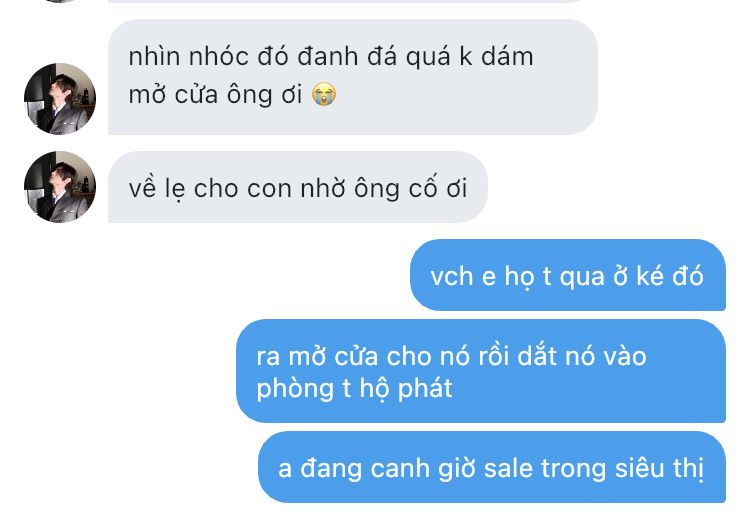
Task: Open avatar beside the "nhìn nhóc đó" message
Action: pos(60,99)
